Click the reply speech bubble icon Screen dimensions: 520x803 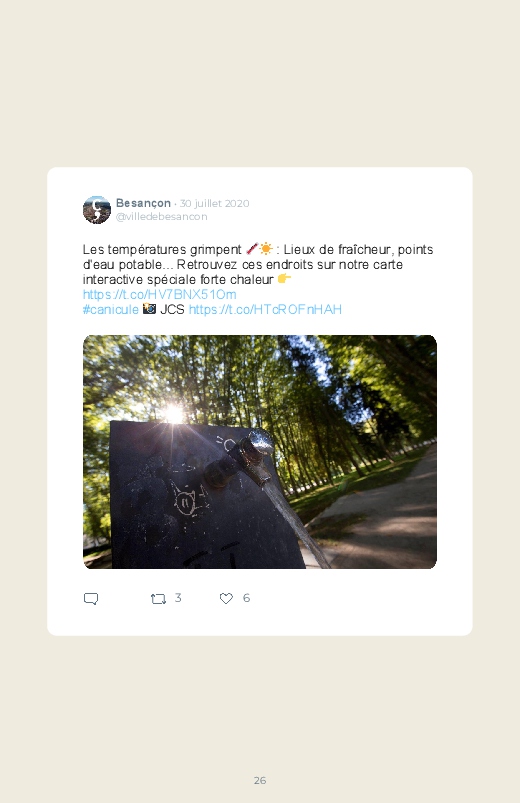click(x=91, y=599)
